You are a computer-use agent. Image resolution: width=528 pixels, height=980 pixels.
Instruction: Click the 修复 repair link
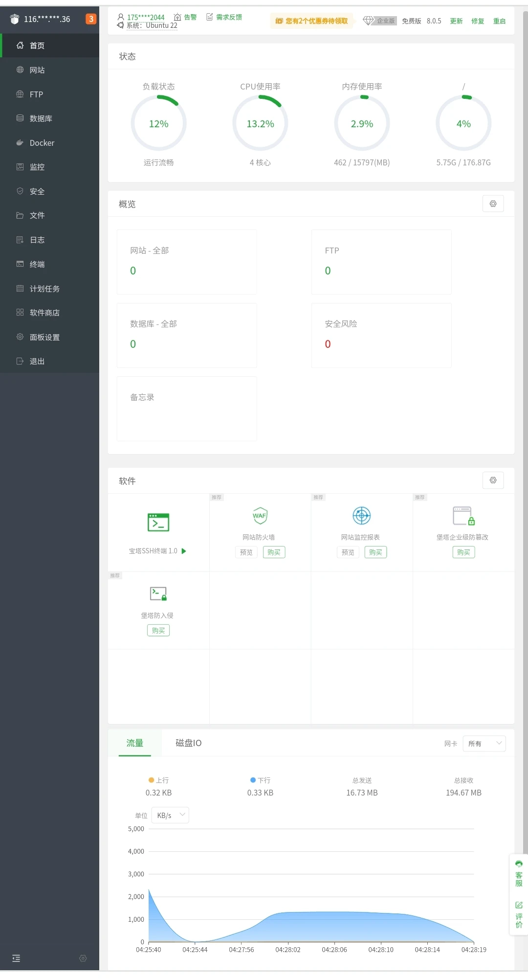coord(478,21)
